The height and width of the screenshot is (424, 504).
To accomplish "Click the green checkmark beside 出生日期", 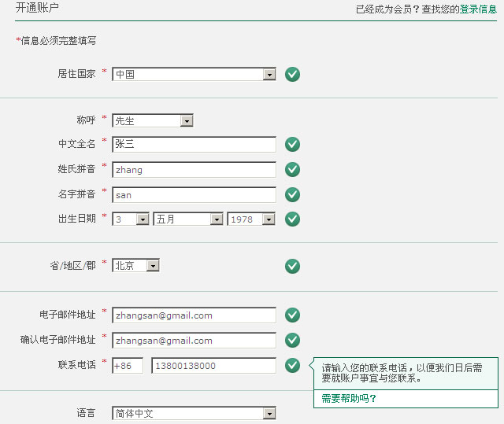I will [x=292, y=219].
